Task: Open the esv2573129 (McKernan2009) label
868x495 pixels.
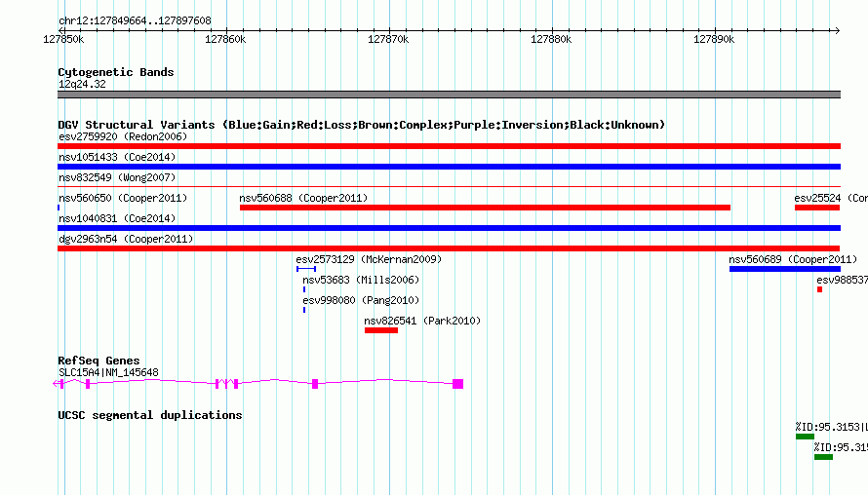Action: (x=369, y=259)
